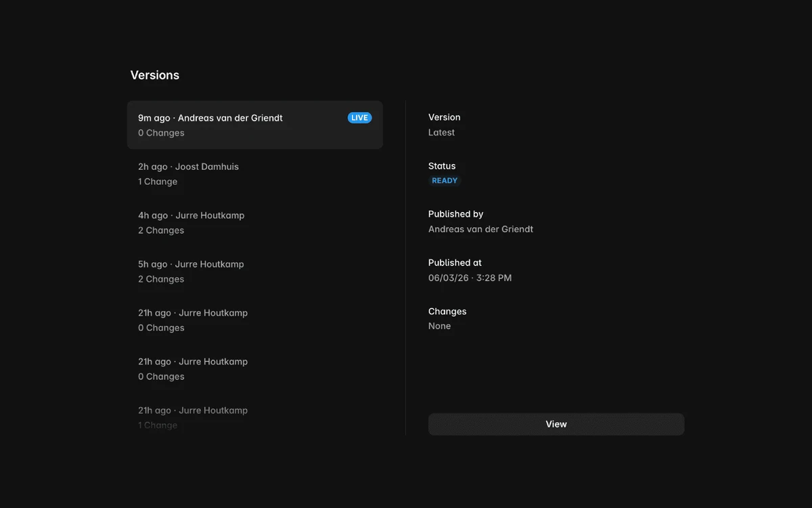812x508 pixels.
Task: Click the "2 Changes" text under the 5h ago entry
Action: tap(161, 279)
